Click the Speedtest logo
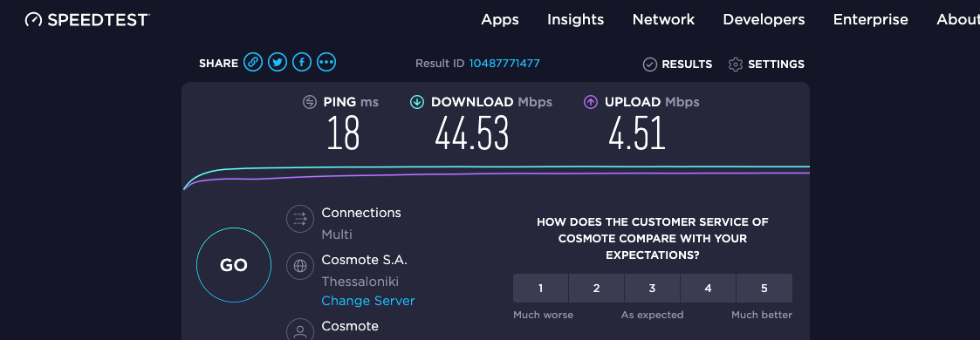The width and height of the screenshot is (980, 340). [87, 19]
